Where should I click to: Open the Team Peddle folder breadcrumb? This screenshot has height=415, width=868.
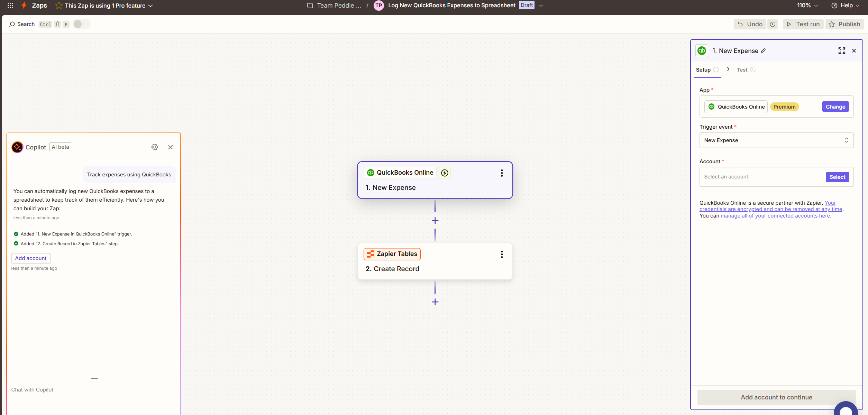click(339, 6)
